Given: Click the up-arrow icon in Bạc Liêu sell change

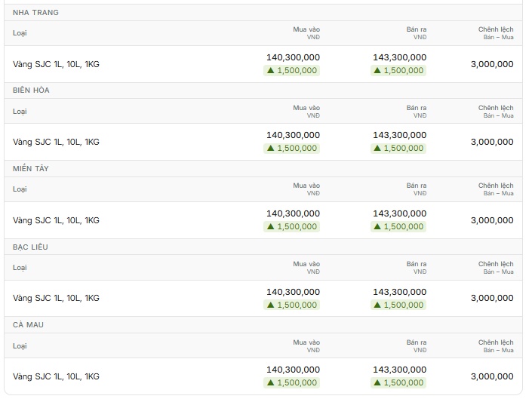Looking at the screenshot, I should tap(377, 305).
